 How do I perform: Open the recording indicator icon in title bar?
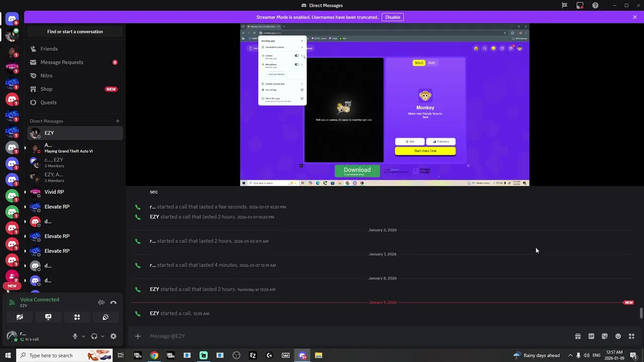point(580,6)
